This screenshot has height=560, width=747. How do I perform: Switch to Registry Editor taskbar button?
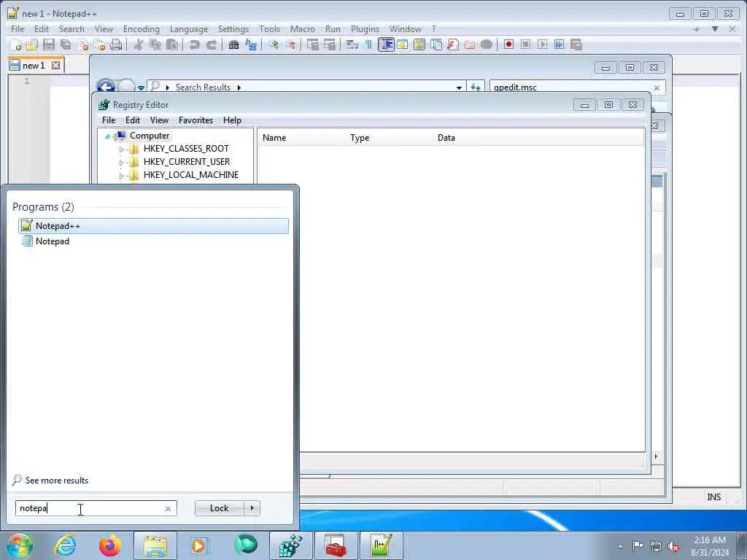[290, 545]
